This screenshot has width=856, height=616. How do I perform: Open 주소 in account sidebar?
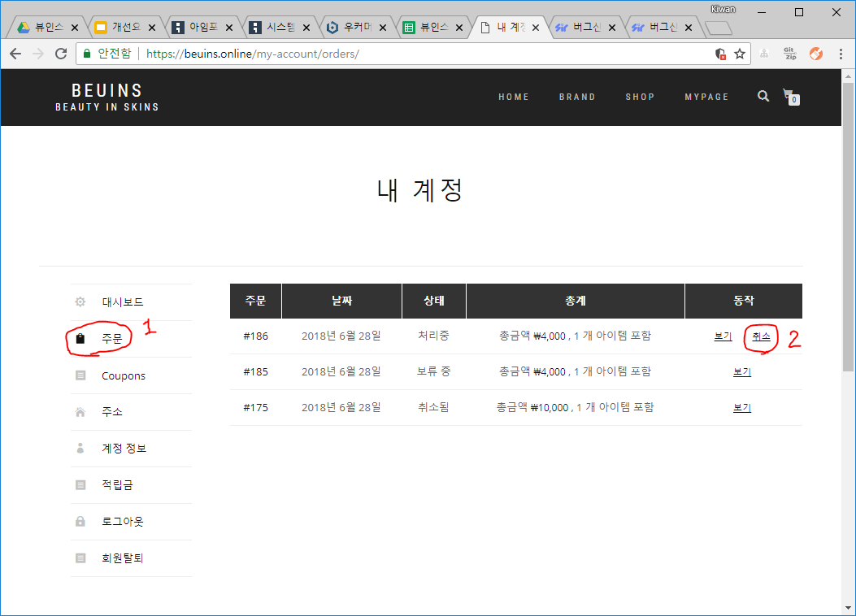click(x=112, y=412)
